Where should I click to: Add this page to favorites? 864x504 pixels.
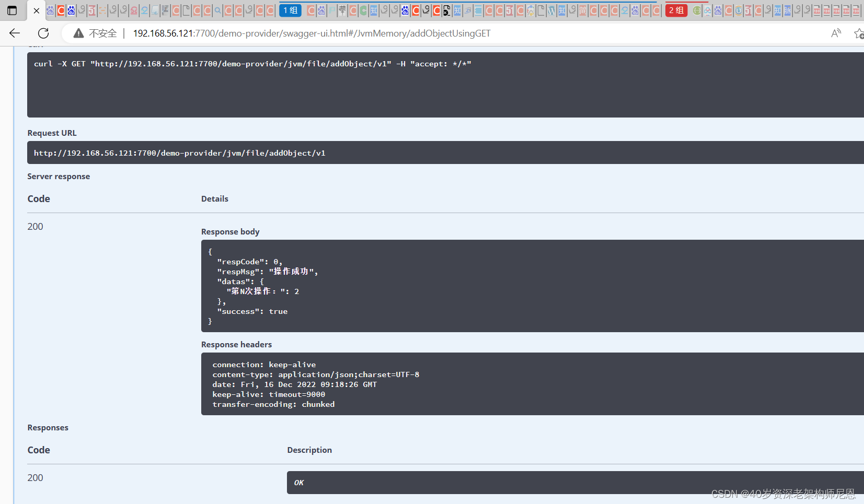[x=859, y=33]
